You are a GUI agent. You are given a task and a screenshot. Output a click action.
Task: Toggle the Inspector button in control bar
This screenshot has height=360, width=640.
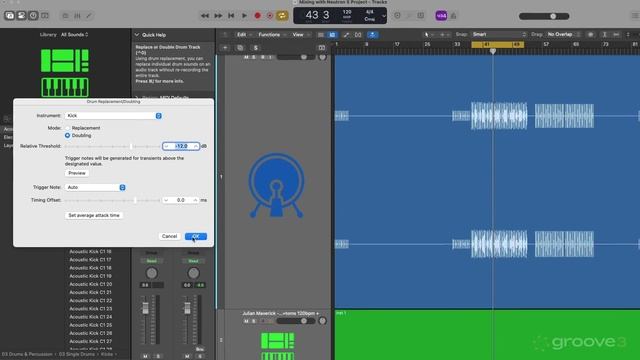[x=22, y=16]
